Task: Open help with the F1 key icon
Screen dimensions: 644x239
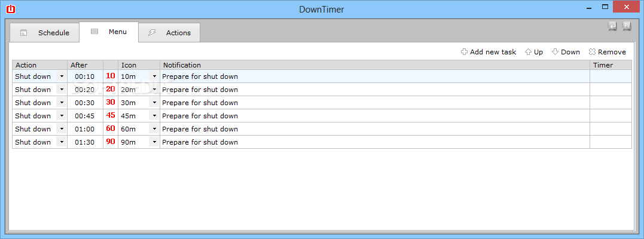Action: tap(627, 26)
